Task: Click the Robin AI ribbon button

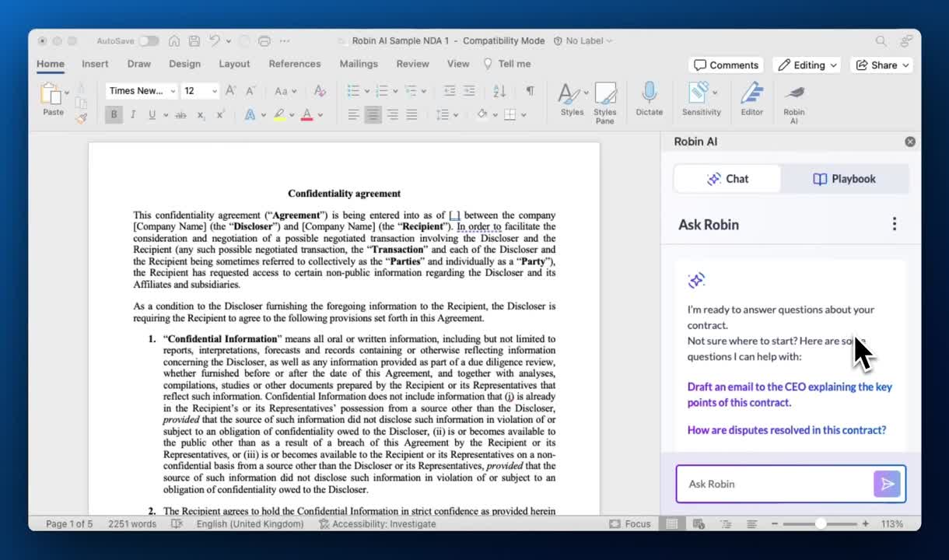Action: point(794,103)
